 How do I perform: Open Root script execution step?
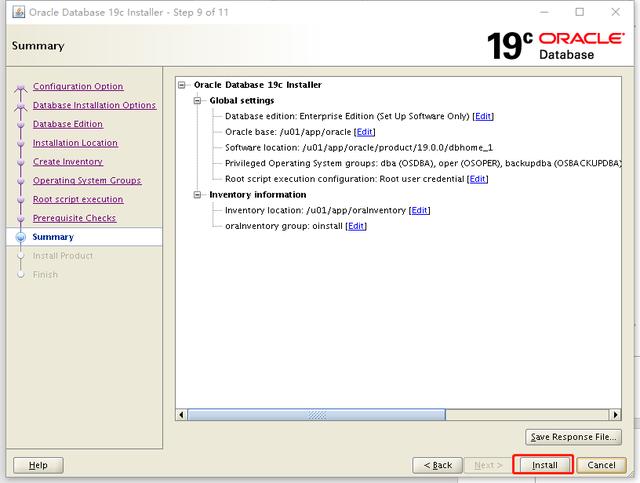tap(78, 199)
